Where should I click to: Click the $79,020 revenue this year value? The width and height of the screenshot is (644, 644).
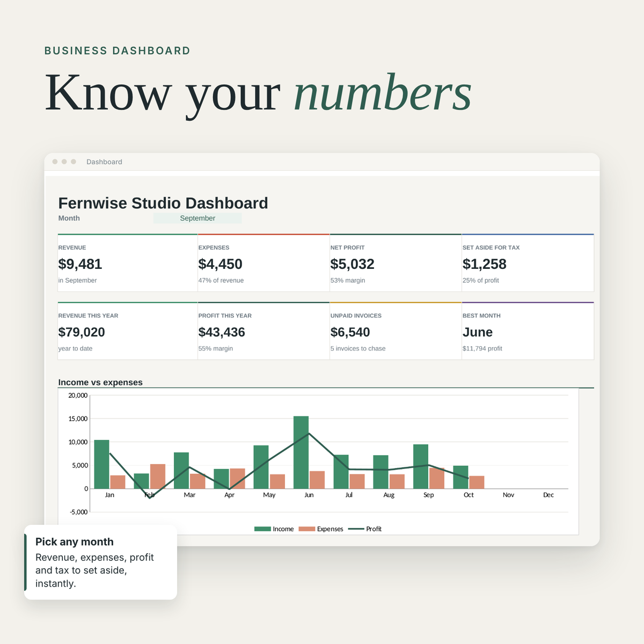pyautogui.click(x=82, y=332)
